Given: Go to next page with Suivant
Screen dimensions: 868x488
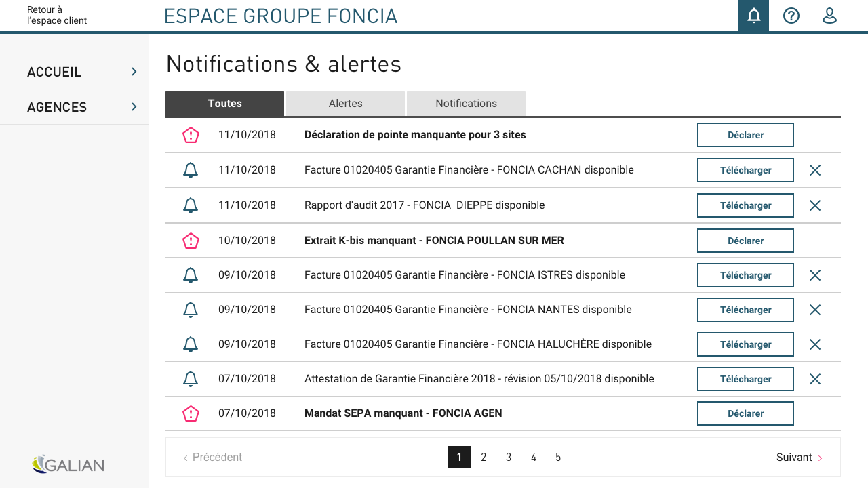Looking at the screenshot, I should click(x=800, y=457).
